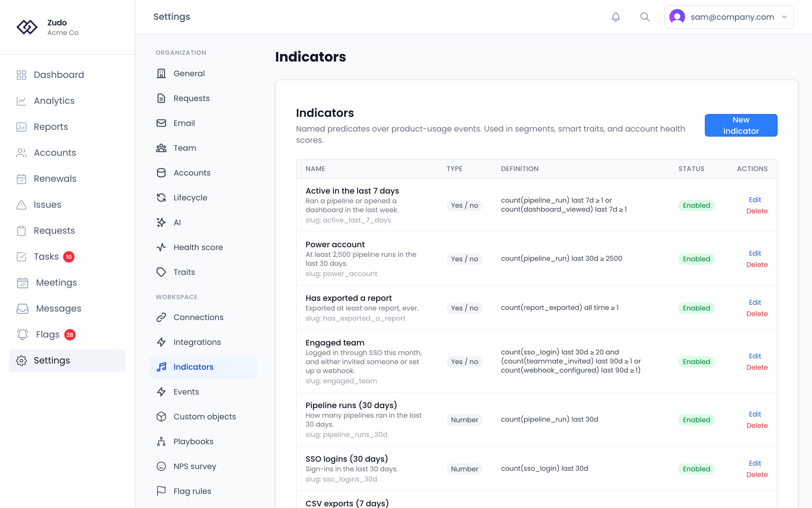Open Integrations settings section

(203, 342)
